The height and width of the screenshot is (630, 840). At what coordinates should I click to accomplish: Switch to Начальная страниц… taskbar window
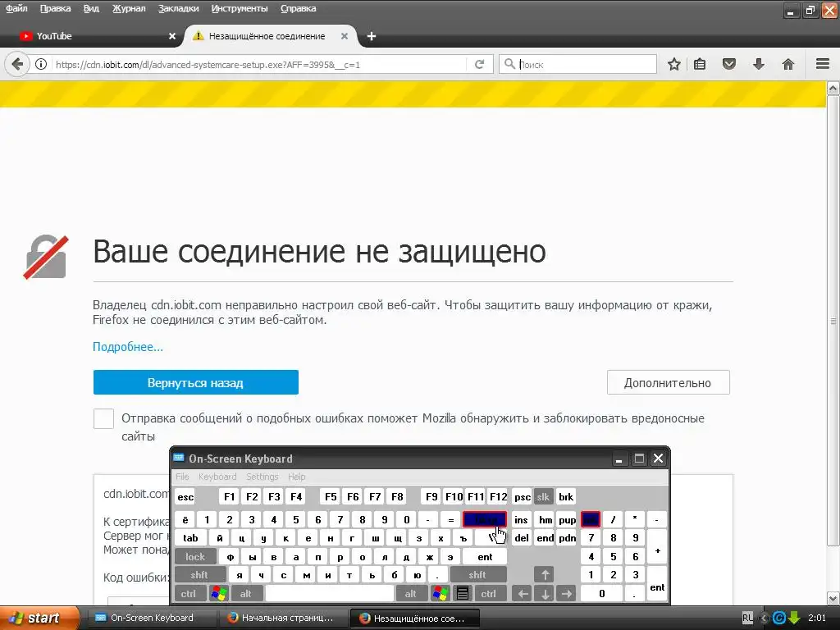click(x=282, y=618)
